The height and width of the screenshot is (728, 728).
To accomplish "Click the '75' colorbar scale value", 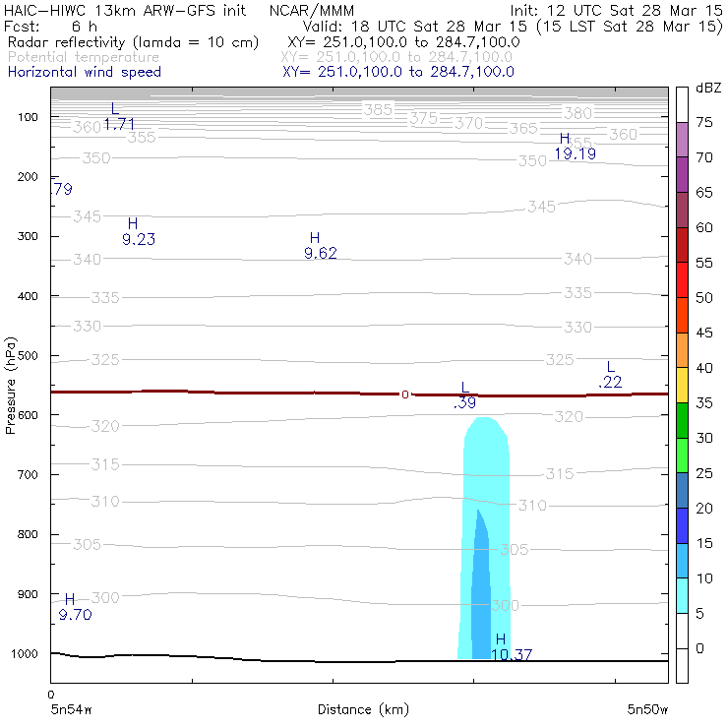I will (x=703, y=122).
